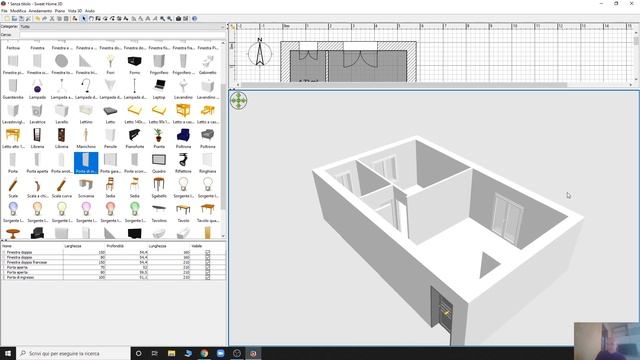
Task: Select Finestra doppia francese row in list
Action: tap(113, 262)
